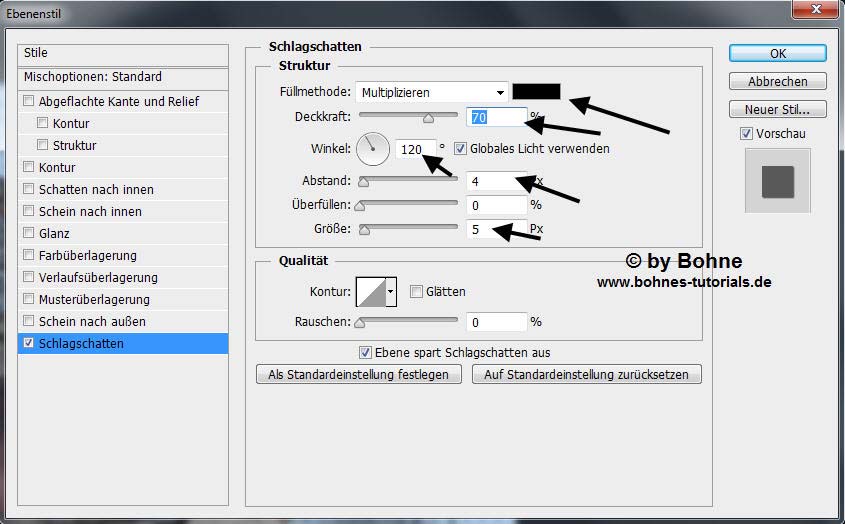The height and width of the screenshot is (524, 845).
Task: Click the Rauschen value field 0
Action: click(496, 322)
